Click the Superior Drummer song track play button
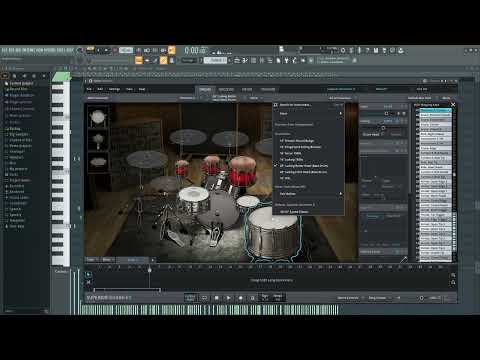Screen dimensions: 480x360 [x=228, y=298]
